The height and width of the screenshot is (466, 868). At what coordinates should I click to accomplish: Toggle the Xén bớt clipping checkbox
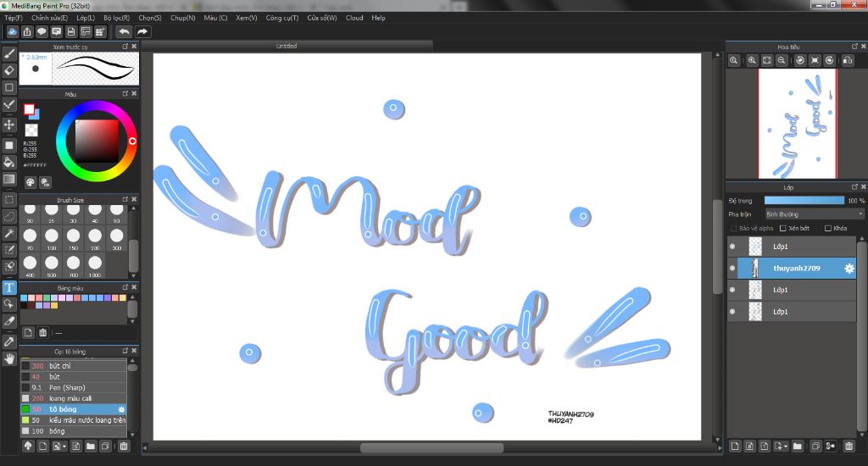tap(782, 228)
